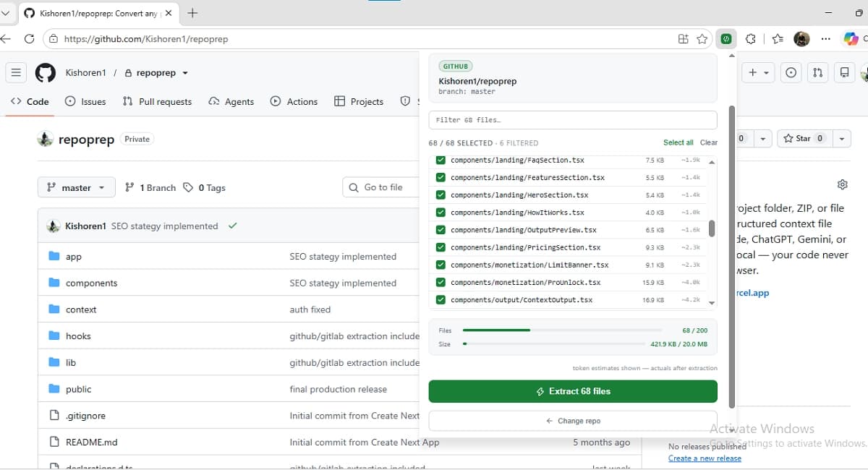Switch to Actions tab
Screen dimensions: 868x470
(294, 101)
